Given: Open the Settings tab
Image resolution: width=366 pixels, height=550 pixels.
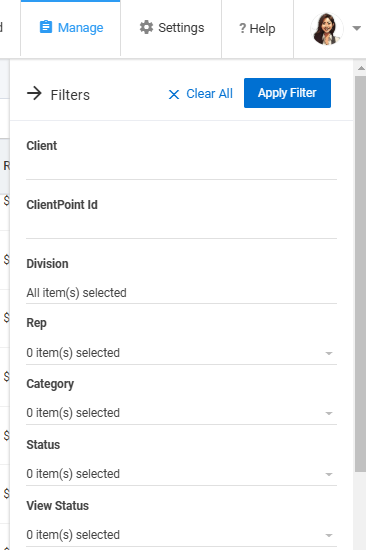Looking at the screenshot, I should pyautogui.click(x=171, y=28).
